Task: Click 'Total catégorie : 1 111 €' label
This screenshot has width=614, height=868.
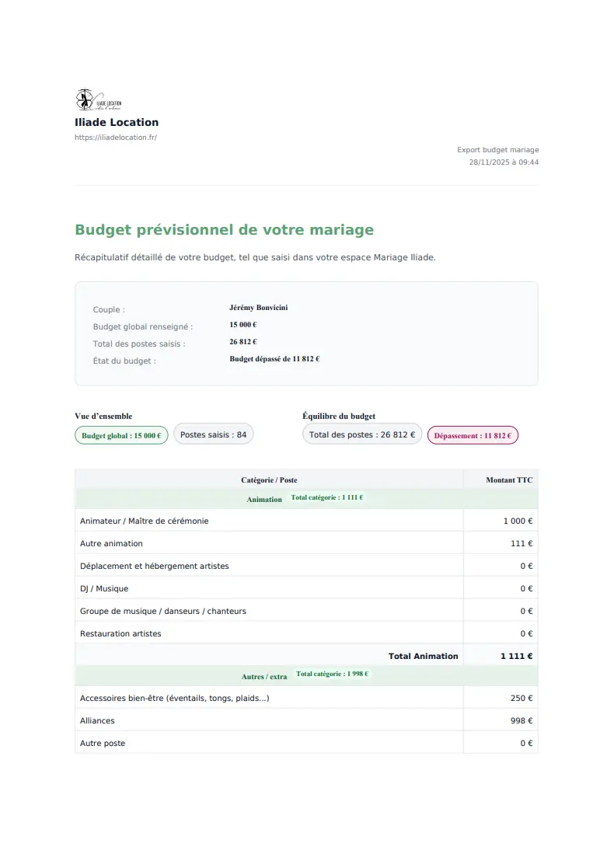Action: click(327, 497)
